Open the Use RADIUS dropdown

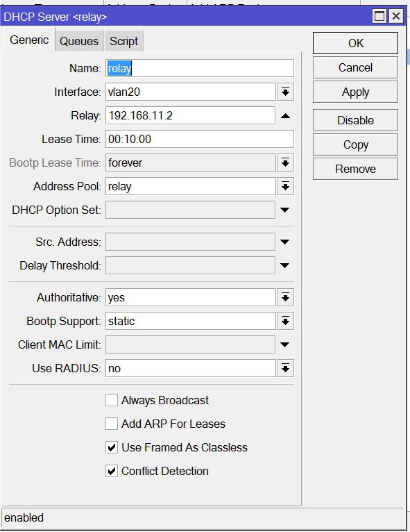(285, 368)
